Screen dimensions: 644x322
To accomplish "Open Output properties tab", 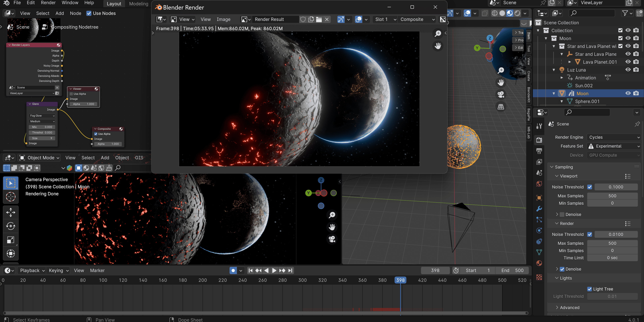I will (x=539, y=151).
